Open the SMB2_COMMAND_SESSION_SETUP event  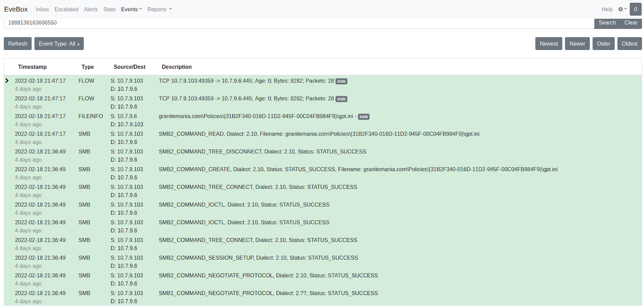click(258, 258)
